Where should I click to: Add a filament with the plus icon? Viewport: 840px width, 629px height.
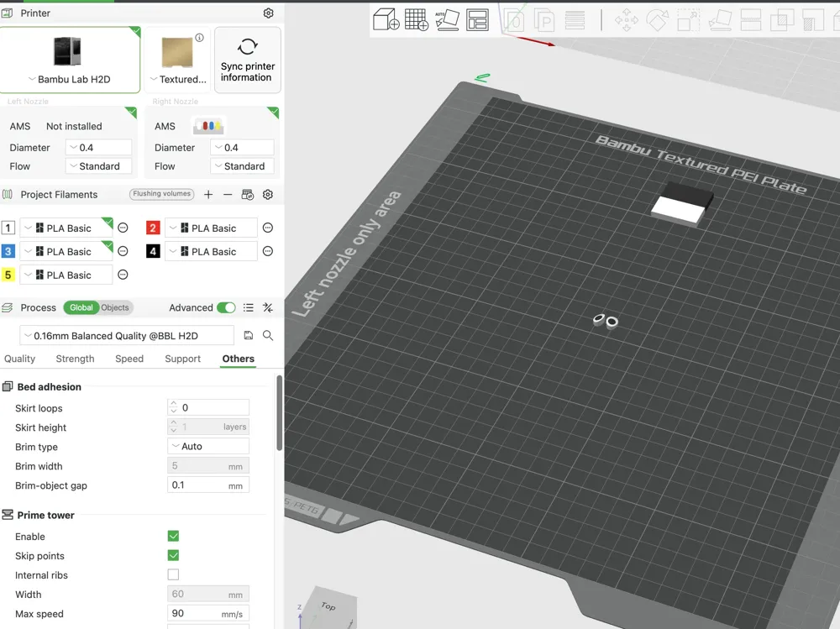208,195
